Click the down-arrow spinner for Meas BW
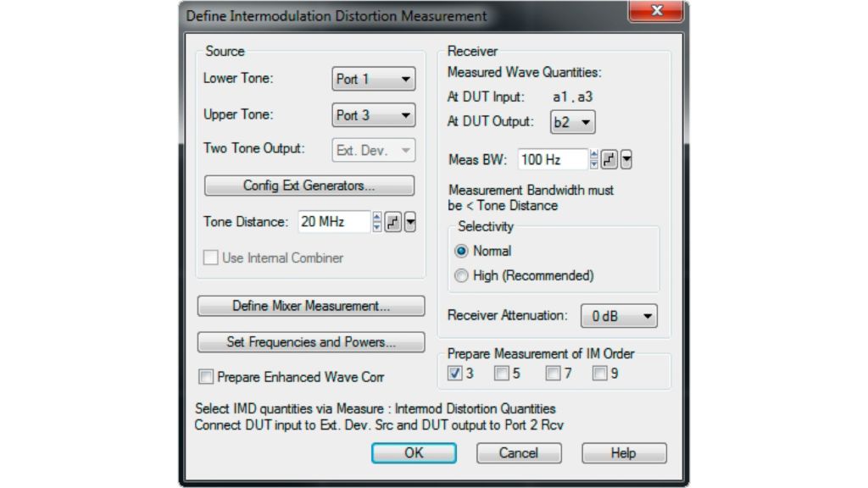The image size is (868, 488). click(593, 164)
